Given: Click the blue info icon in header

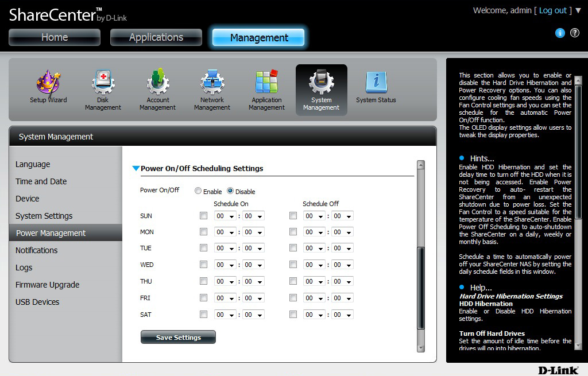Looking at the screenshot, I should tap(560, 33).
